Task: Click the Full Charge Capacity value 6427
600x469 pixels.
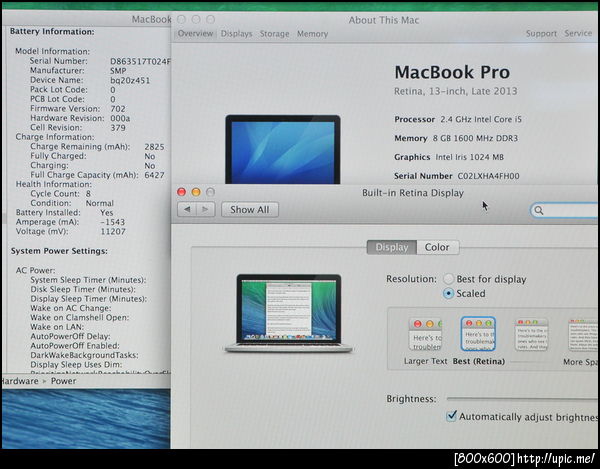Action: pos(154,175)
